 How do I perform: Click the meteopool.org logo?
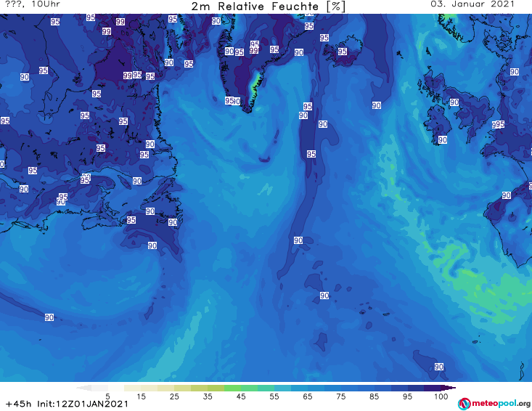[x=494, y=404]
